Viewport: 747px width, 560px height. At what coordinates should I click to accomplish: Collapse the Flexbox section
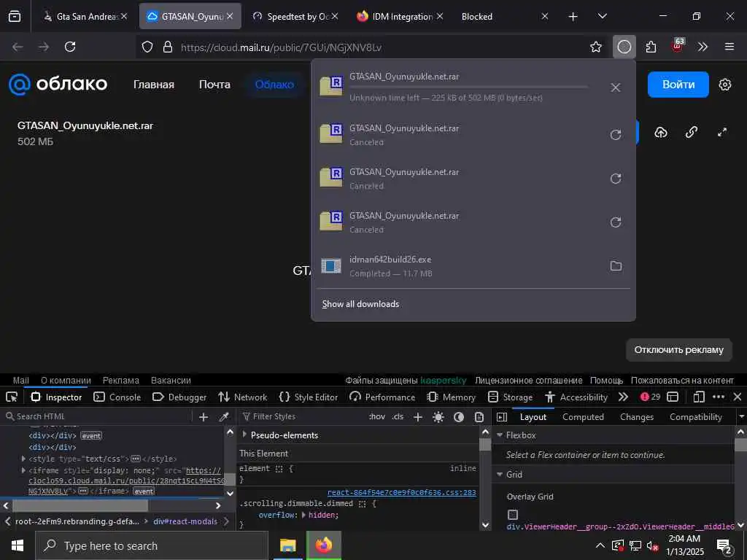pos(500,435)
